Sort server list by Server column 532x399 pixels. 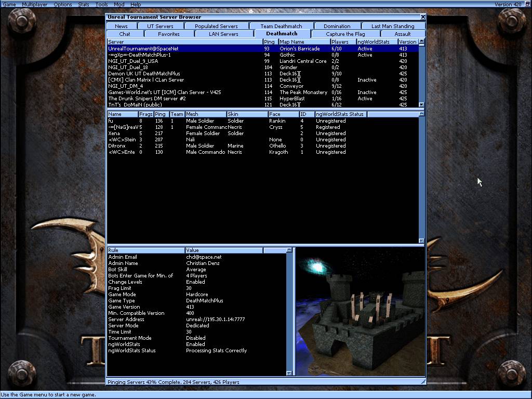pyautogui.click(x=185, y=42)
